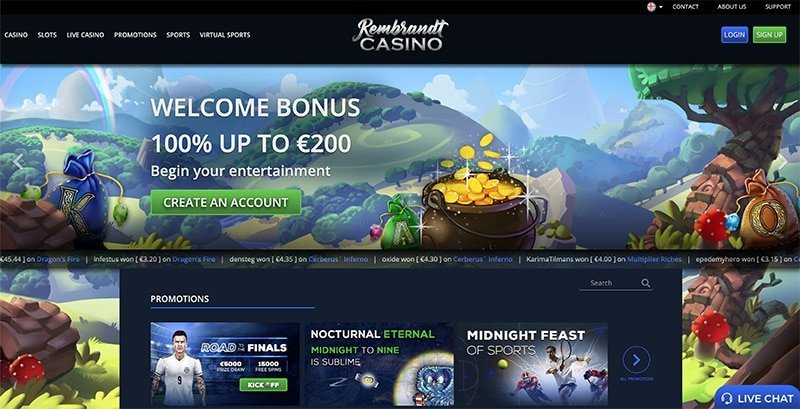Open the Virtual Sports page
800x409 pixels.
(x=224, y=35)
